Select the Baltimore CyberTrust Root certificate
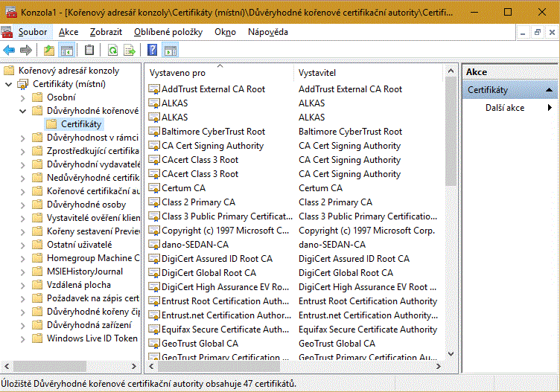This screenshot has height=392, width=560. pyautogui.click(x=213, y=132)
